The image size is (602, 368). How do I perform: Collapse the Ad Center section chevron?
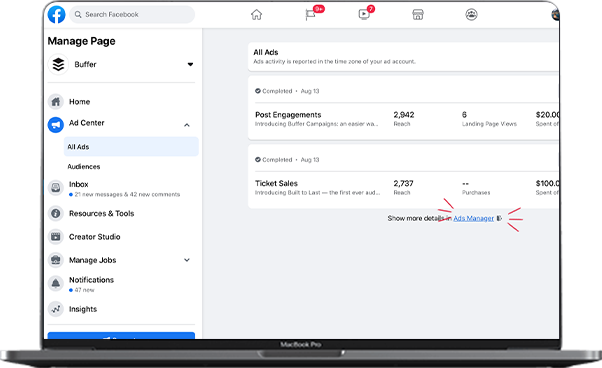[x=187, y=125]
